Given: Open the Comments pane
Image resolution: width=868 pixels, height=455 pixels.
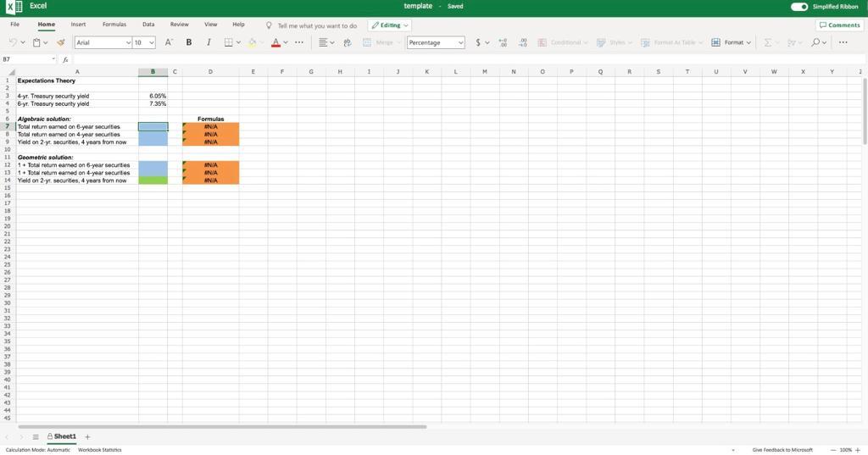Looking at the screenshot, I should (840, 25).
